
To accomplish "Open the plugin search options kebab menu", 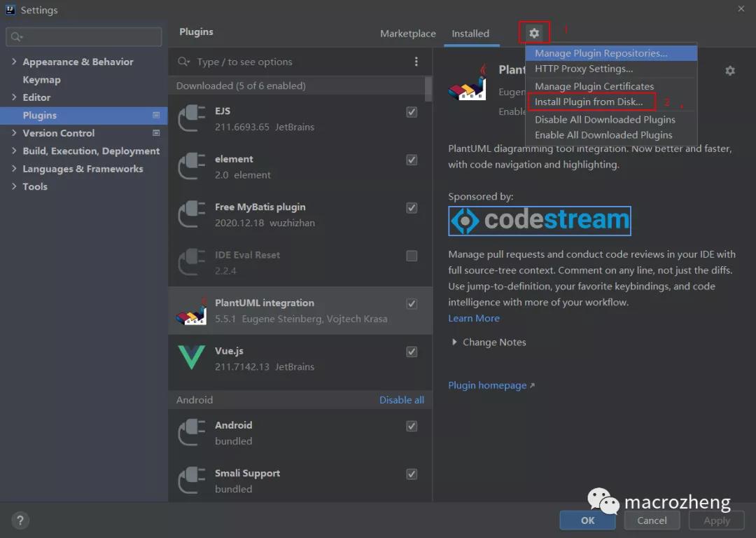I will (x=416, y=62).
